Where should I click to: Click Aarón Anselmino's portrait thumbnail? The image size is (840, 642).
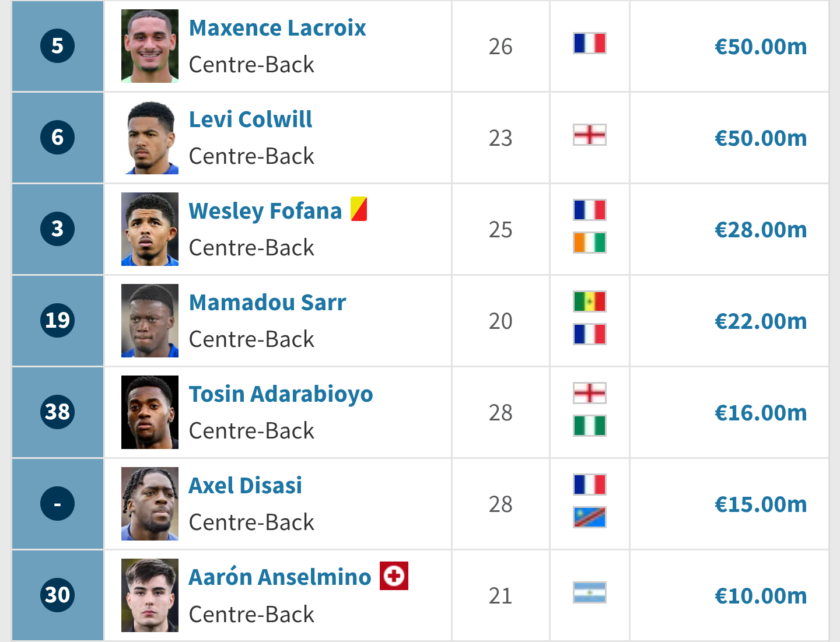click(150, 595)
